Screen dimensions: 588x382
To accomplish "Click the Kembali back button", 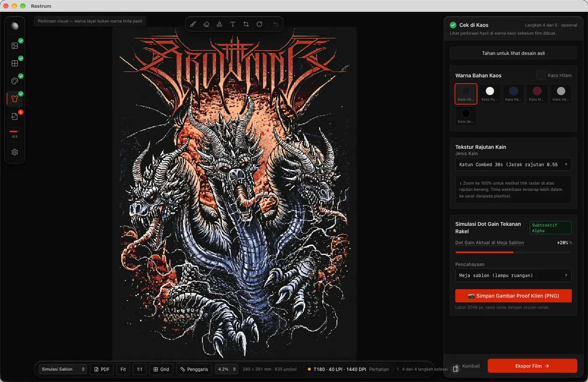I will point(471,366).
